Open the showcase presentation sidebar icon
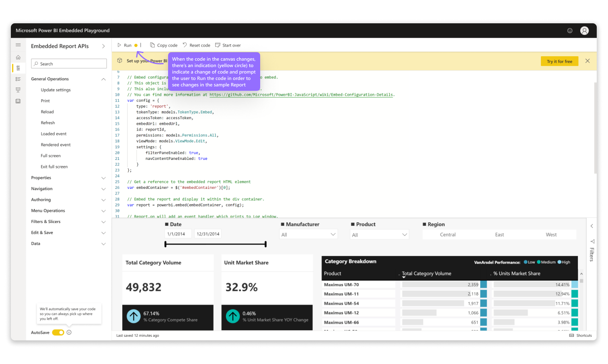This screenshot has width=608, height=364. point(18,90)
